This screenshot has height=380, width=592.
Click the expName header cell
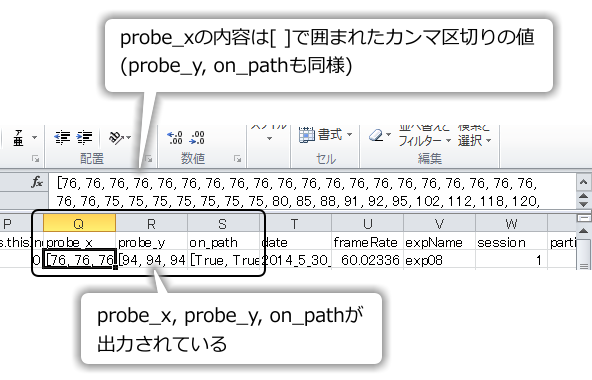coord(439,242)
